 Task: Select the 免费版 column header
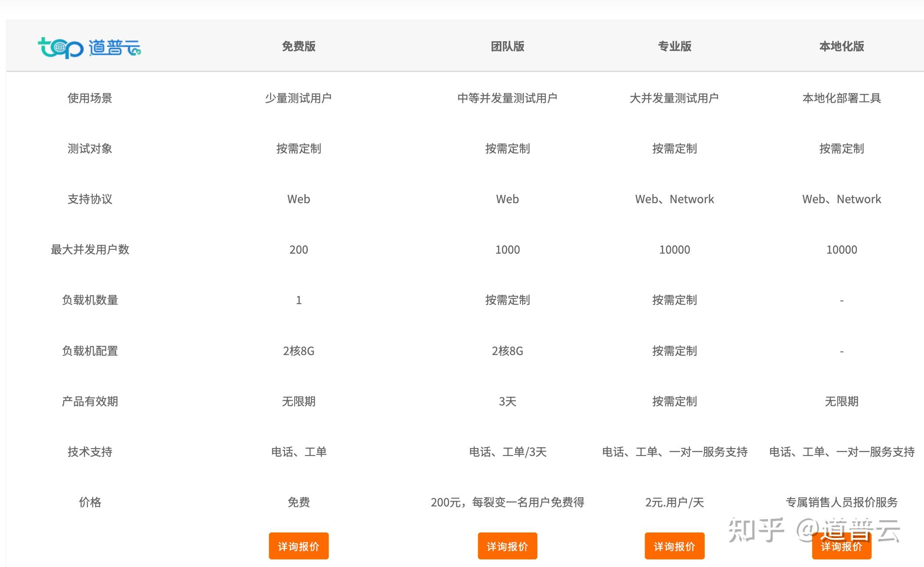coord(299,46)
